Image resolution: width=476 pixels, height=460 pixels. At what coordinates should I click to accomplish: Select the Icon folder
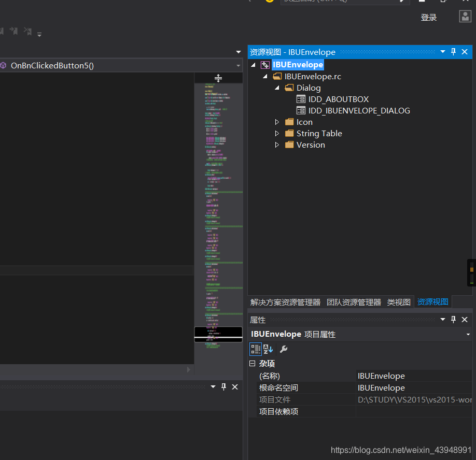(304, 122)
